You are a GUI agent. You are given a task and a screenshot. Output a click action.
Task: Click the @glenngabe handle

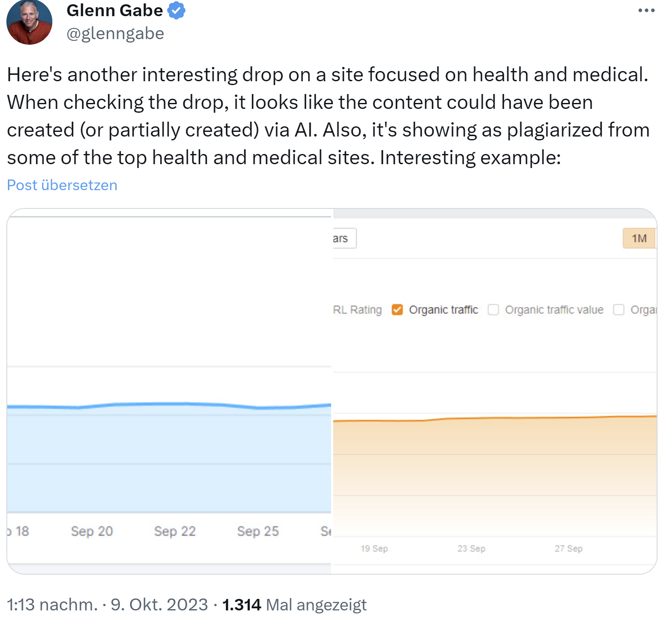[115, 34]
